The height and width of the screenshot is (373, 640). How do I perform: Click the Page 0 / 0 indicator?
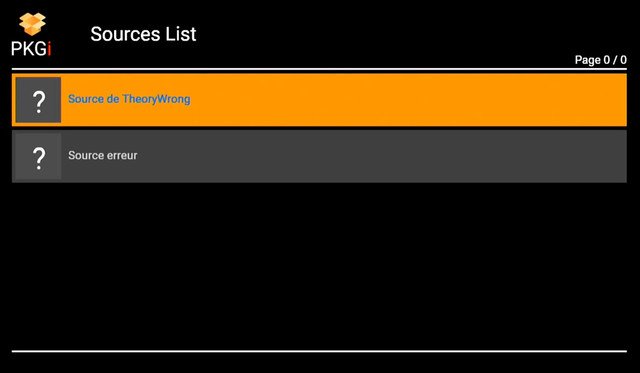[600, 60]
